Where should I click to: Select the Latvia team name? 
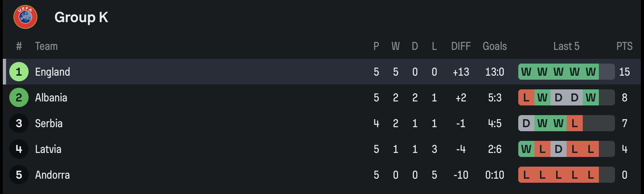pos(48,149)
